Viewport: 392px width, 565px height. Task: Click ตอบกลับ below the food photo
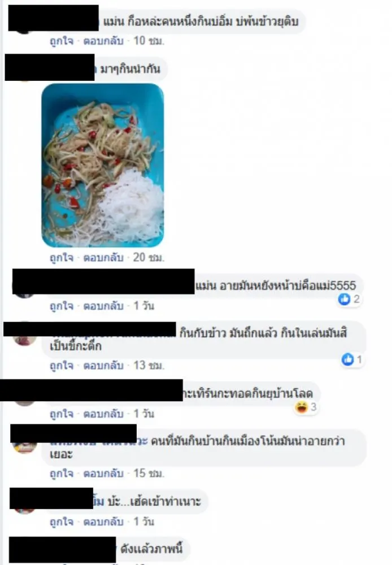(103, 258)
